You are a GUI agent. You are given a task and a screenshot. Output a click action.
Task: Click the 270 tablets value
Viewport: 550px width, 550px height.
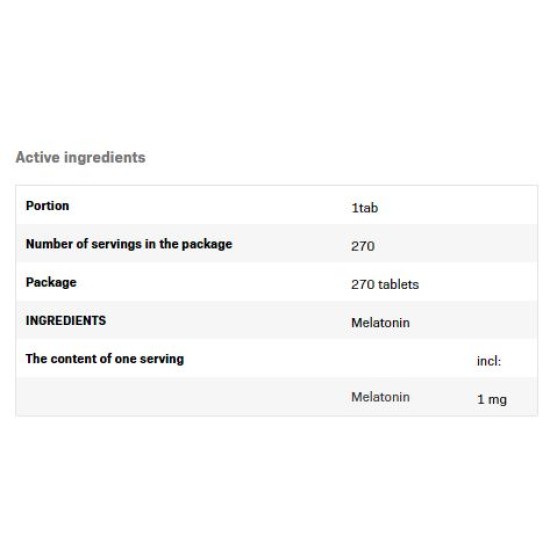[385, 284]
